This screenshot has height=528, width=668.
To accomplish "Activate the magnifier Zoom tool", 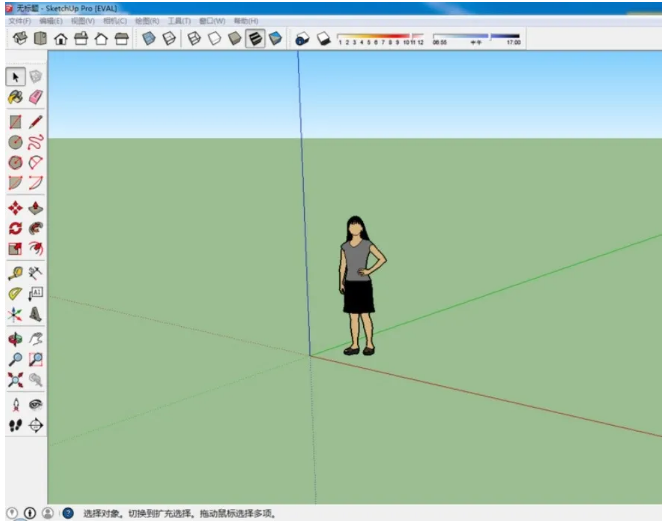I will (x=15, y=360).
